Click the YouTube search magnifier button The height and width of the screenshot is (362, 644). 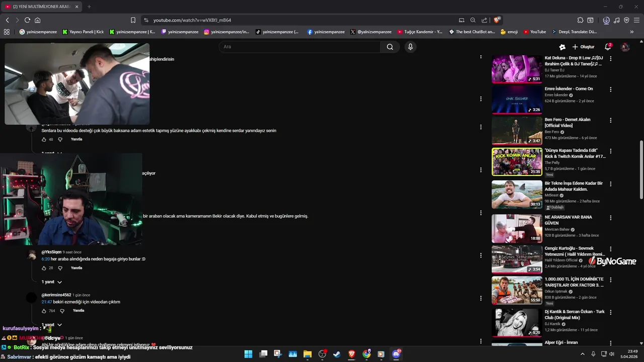point(390,47)
